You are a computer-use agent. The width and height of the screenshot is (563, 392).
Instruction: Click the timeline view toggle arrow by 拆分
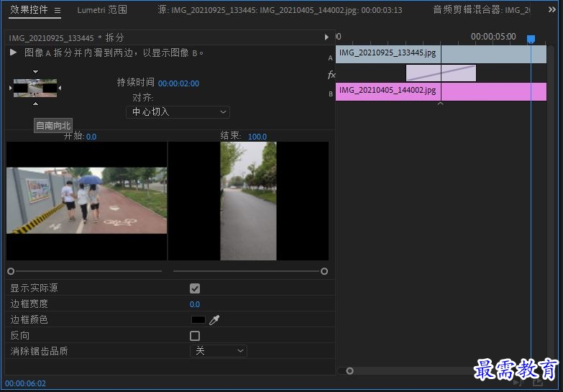326,37
